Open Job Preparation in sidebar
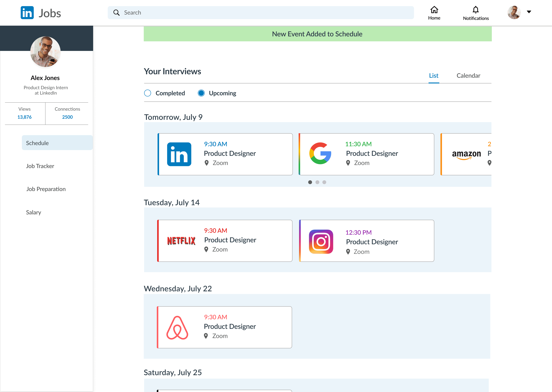 (46, 189)
